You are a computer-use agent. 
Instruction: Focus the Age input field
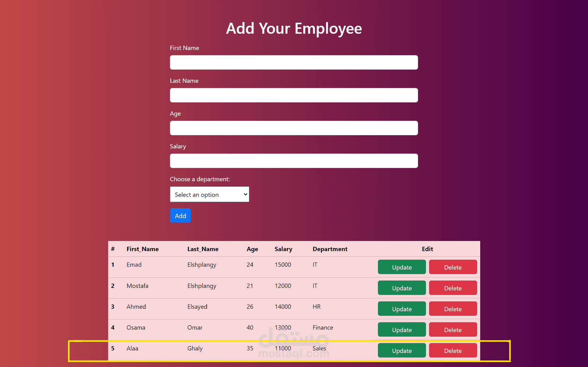(x=294, y=128)
